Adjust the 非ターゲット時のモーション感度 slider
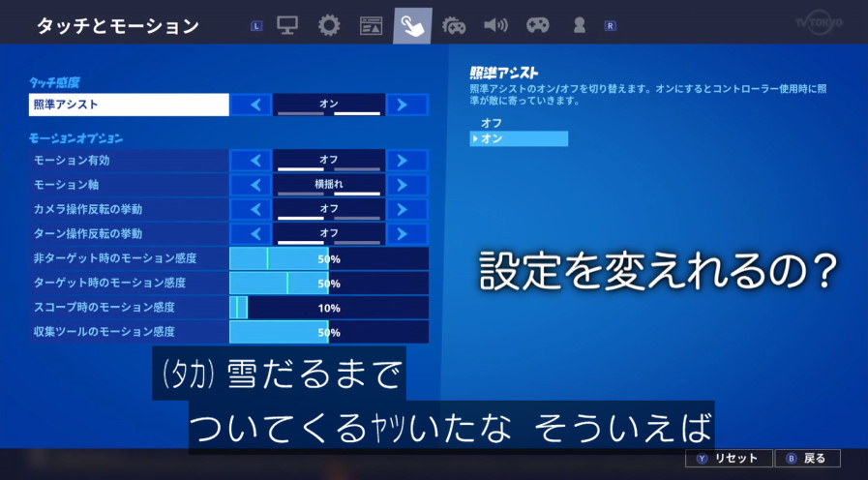Screen dimensions: 868x480 [329, 258]
